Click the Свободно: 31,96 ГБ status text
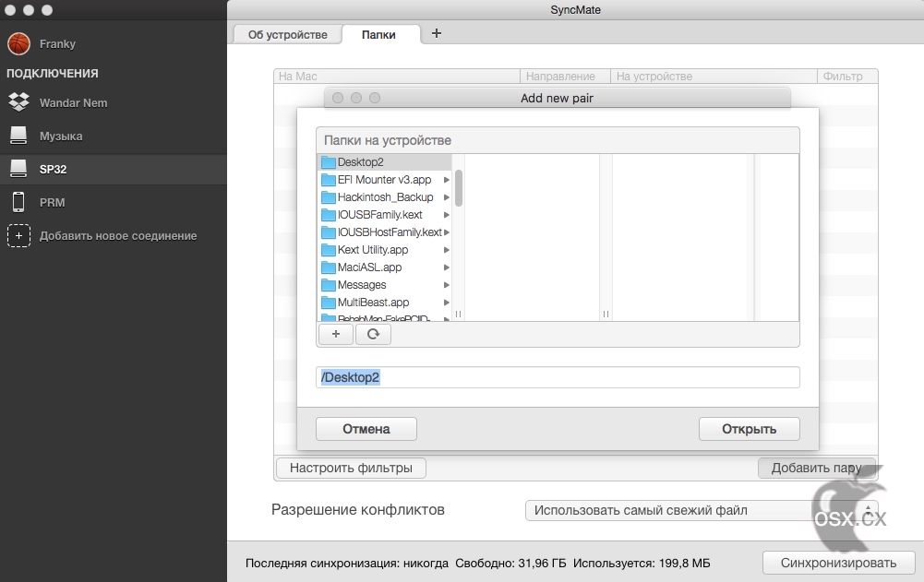924x582 pixels. coord(510,564)
